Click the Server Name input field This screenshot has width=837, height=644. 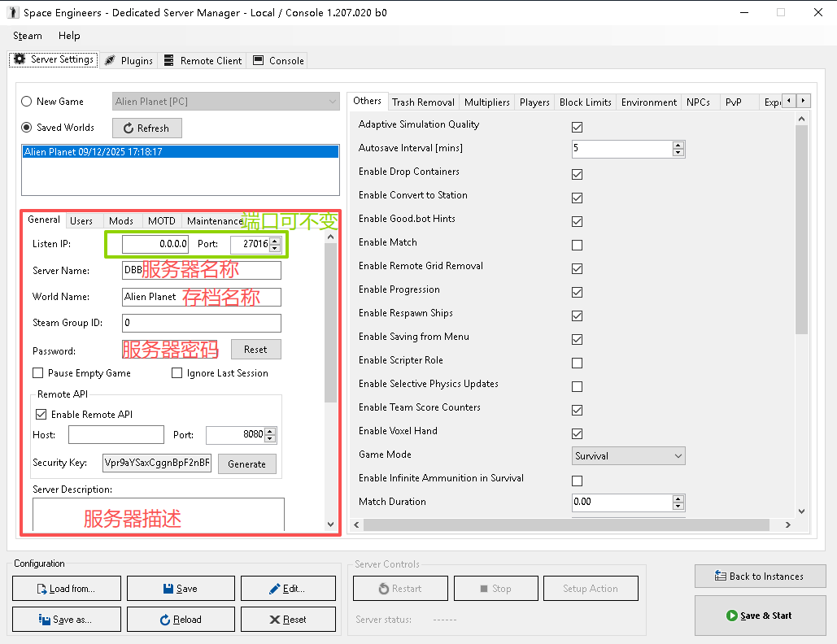[202, 271]
